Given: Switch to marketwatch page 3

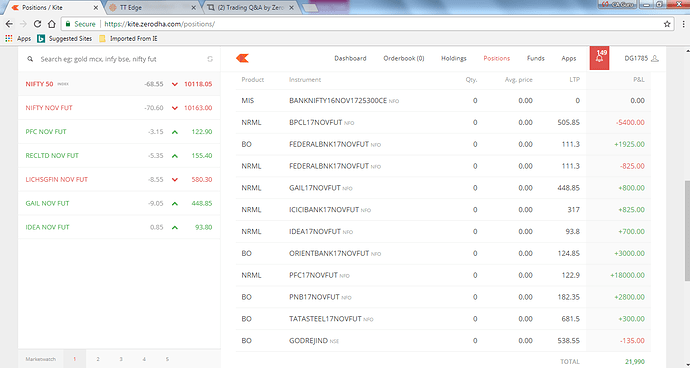Looking at the screenshot, I should pyautogui.click(x=121, y=359).
